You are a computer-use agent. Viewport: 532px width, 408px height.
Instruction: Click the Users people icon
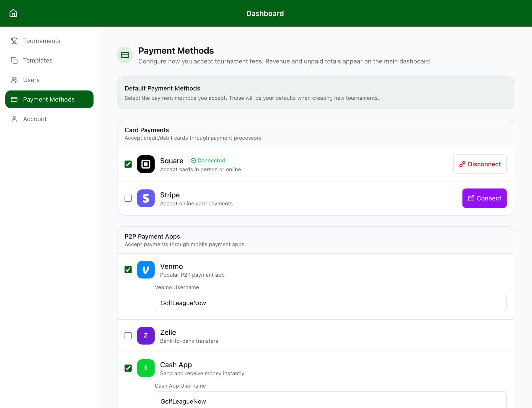(x=14, y=80)
